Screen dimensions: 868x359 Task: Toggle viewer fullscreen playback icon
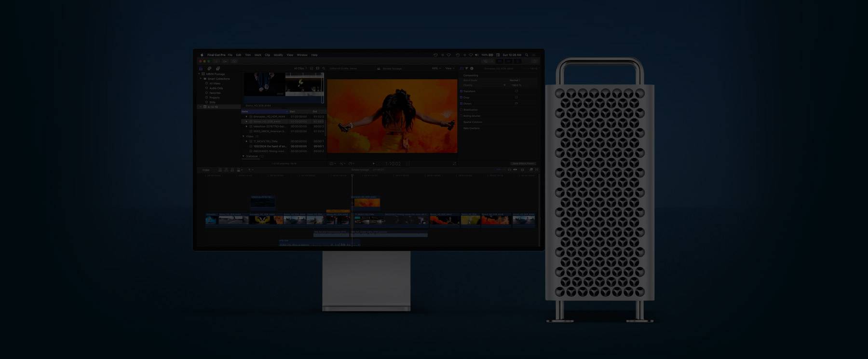pos(454,164)
